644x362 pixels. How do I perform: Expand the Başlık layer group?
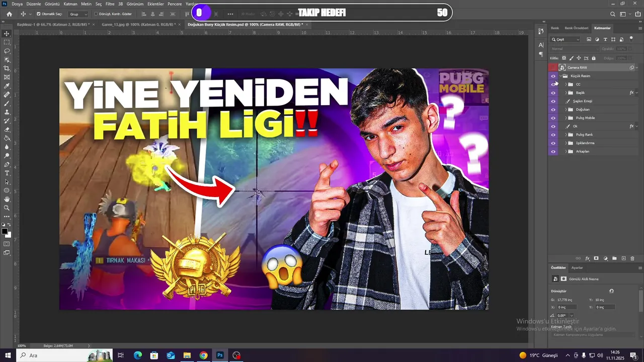click(x=566, y=93)
